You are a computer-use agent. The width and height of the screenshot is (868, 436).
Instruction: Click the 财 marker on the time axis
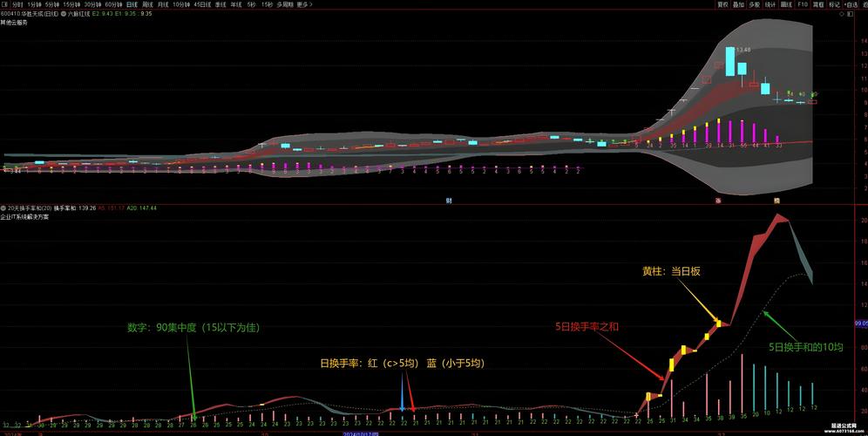click(x=448, y=200)
